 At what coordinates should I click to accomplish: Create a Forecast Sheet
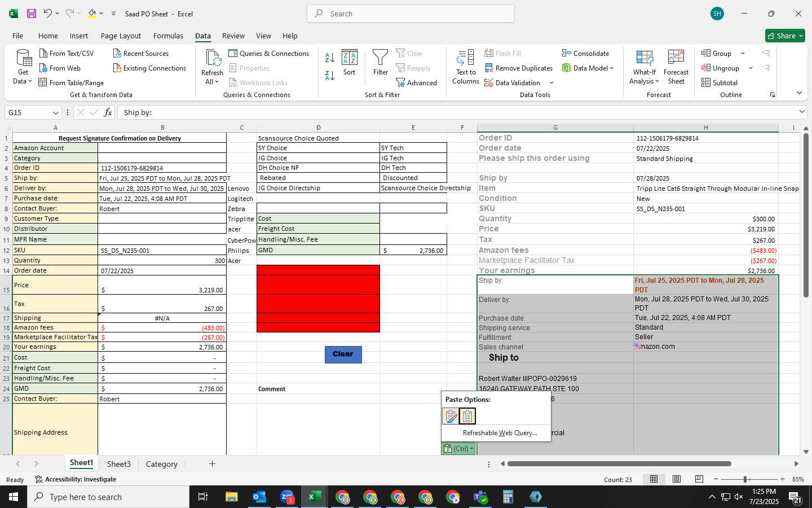pyautogui.click(x=676, y=67)
